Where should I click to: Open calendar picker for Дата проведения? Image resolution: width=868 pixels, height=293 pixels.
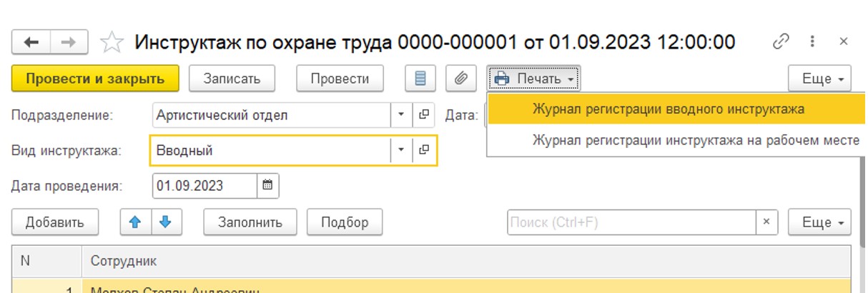(268, 186)
